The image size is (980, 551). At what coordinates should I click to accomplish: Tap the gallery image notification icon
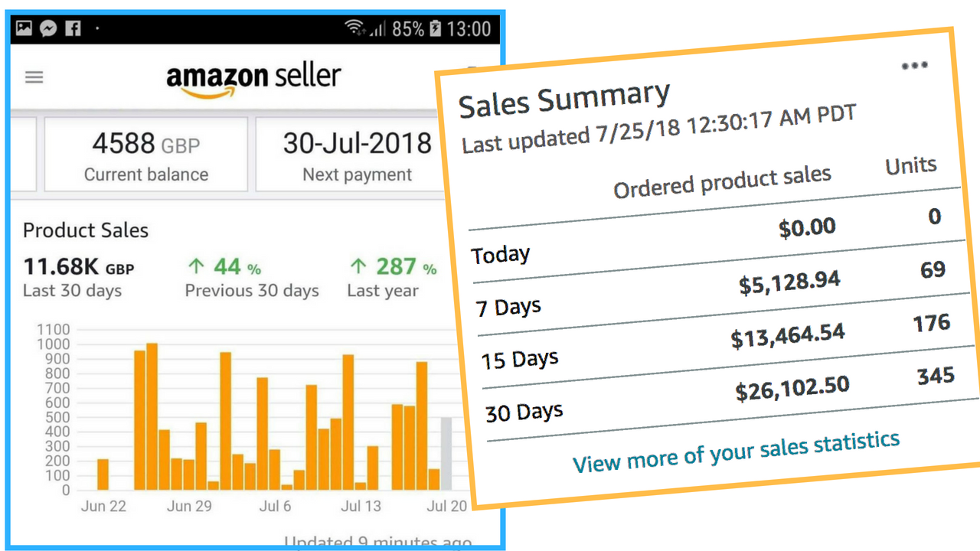click(x=24, y=29)
